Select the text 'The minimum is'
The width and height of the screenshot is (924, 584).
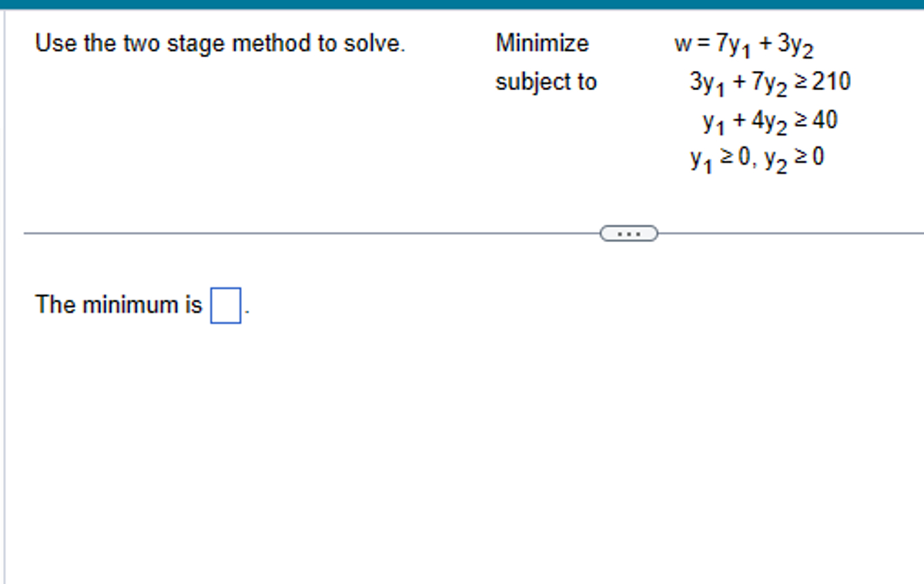click(119, 305)
